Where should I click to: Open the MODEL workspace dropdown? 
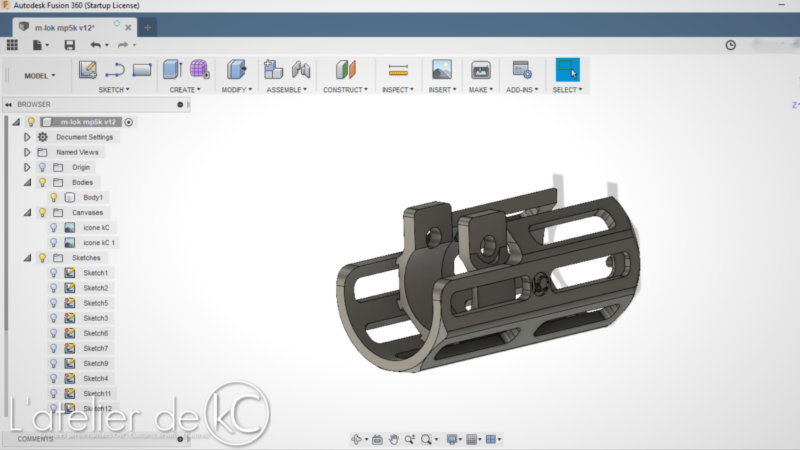[x=40, y=75]
